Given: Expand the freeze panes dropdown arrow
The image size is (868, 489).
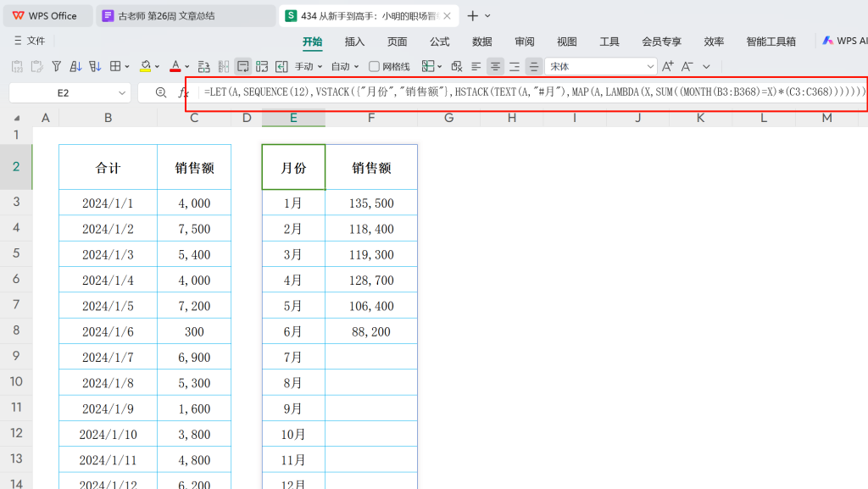Looking at the screenshot, I should 440,67.
